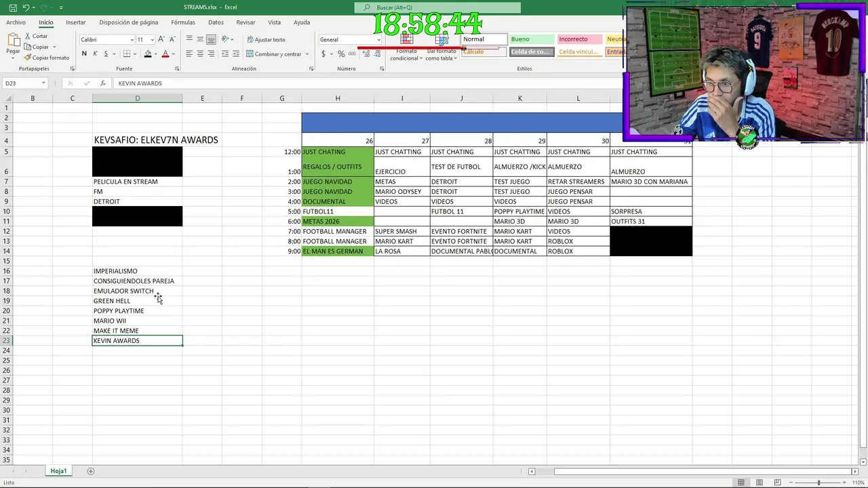The width and height of the screenshot is (868, 488).
Task: Open the Fuente dialog launcher
Action: [x=177, y=68]
